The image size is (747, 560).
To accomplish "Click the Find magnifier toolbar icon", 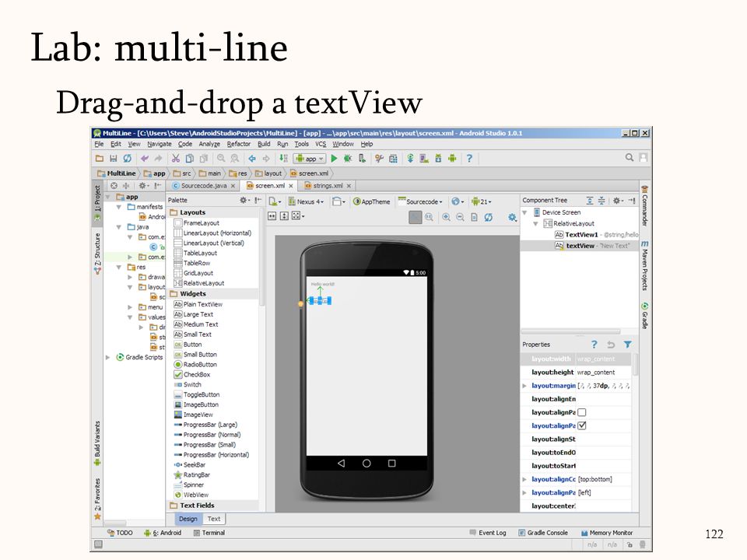I will click(221, 159).
